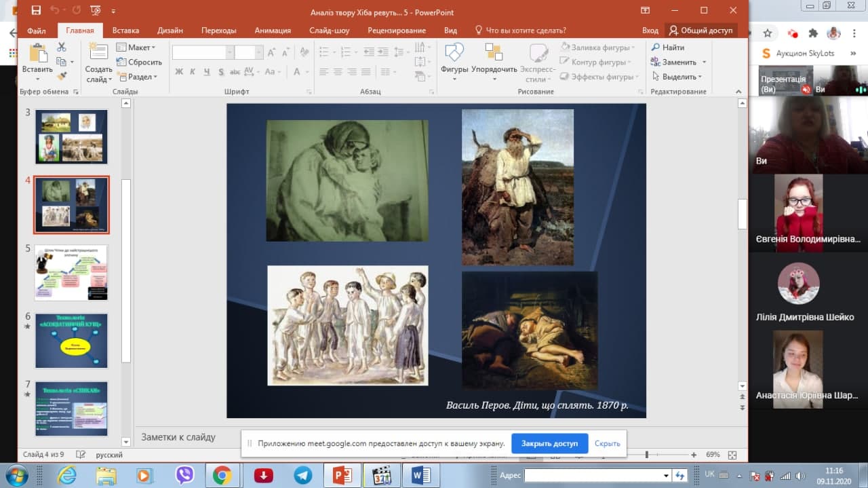Screen dimensions: 868x488
Task: Click the Сбросить reset icon
Action: (x=139, y=62)
